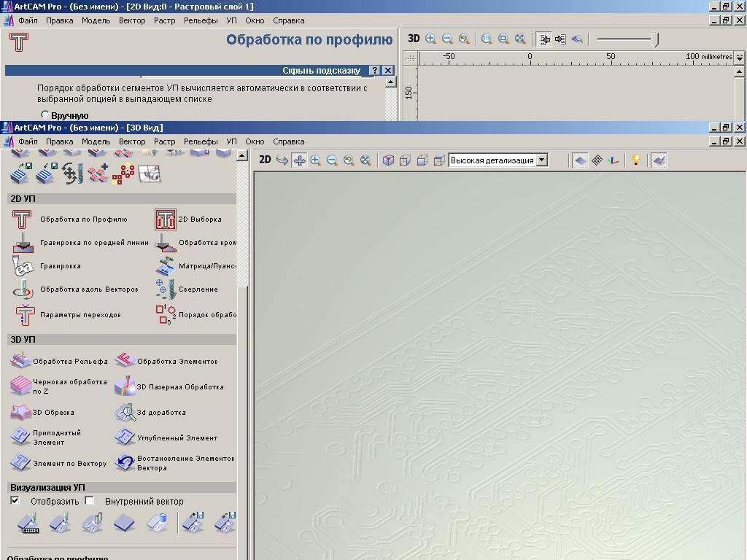747x560 pixels.
Task: Switch to 2D view in 3D window toolbar
Action: (265, 160)
